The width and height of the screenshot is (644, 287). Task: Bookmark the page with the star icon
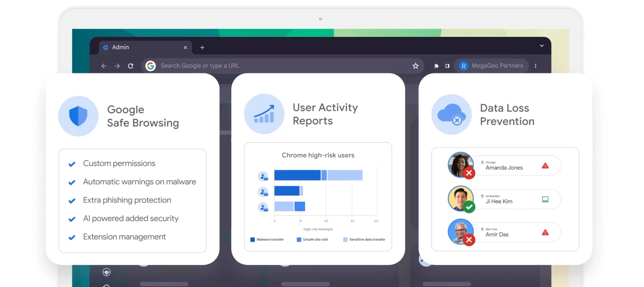coord(415,66)
